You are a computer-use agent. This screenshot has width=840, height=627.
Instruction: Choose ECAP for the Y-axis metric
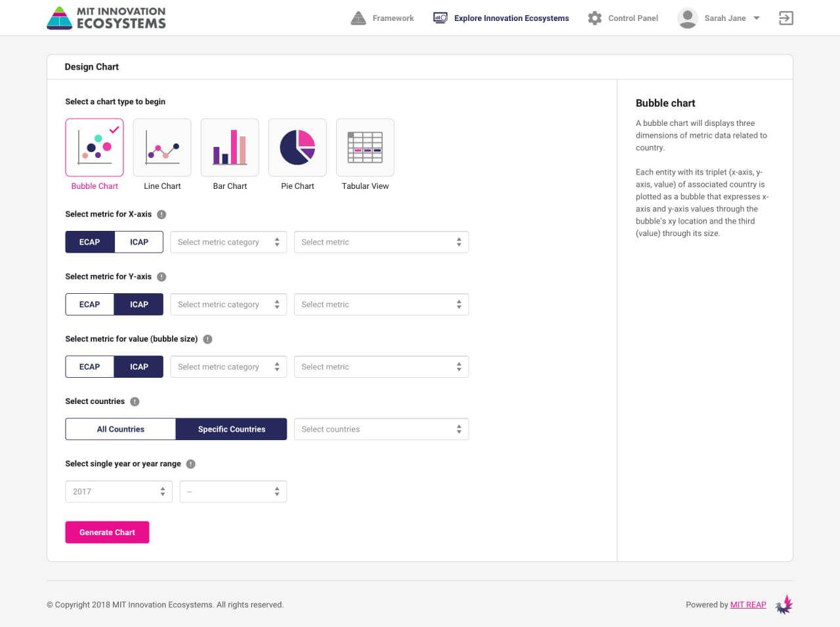point(90,304)
